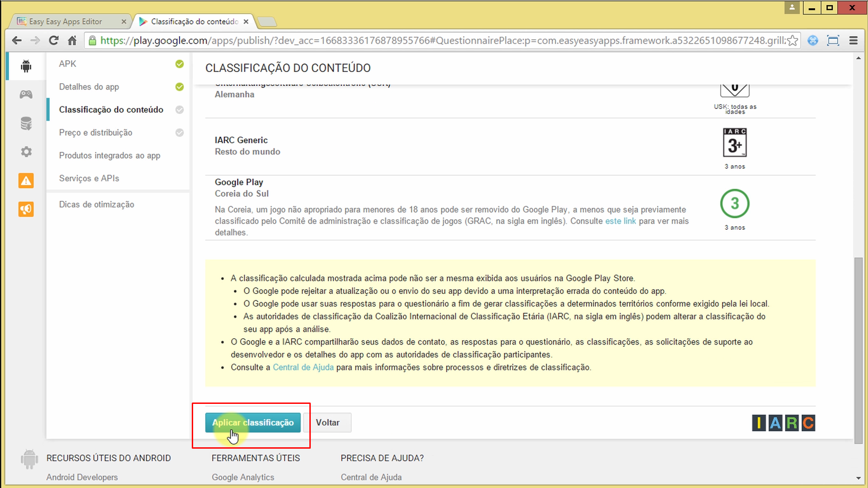Open the reports database sidebar icon
This screenshot has height=488, width=868.
pyautogui.click(x=26, y=123)
